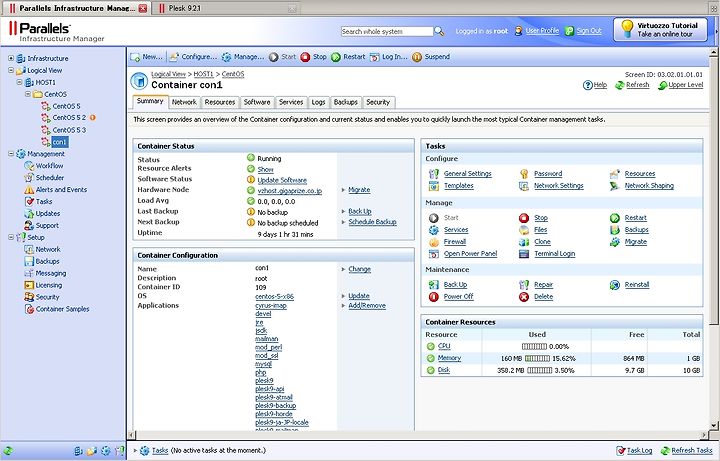Switch to the Plesk 9.2.1 browser tab
This screenshot has height=461, width=720.
(x=225, y=8)
